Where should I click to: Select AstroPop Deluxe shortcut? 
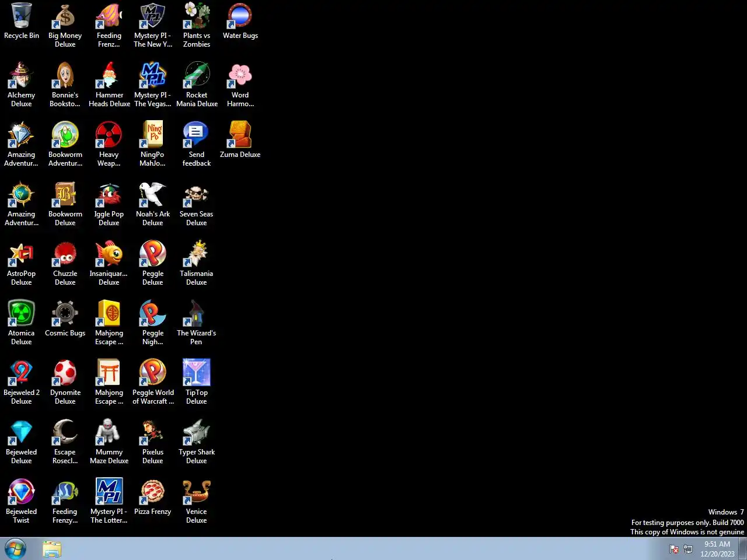[x=22, y=254]
